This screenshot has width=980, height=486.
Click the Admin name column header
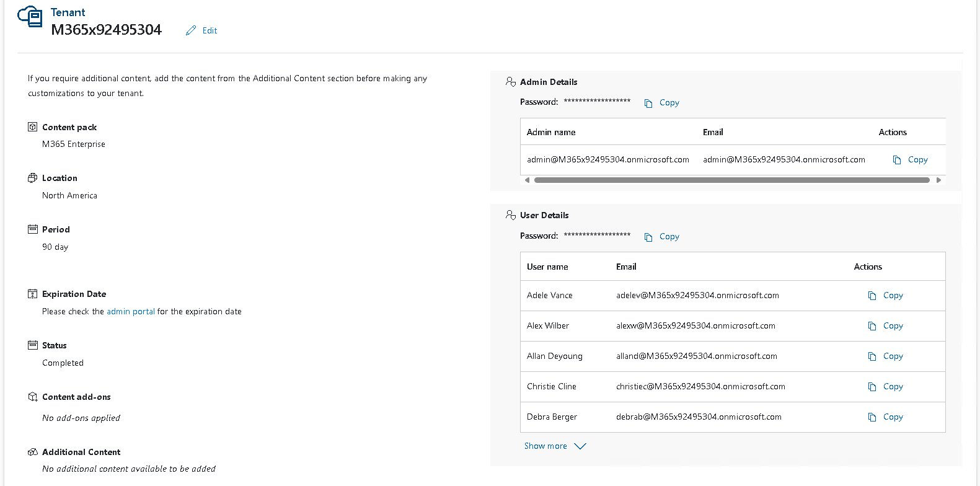pos(551,132)
